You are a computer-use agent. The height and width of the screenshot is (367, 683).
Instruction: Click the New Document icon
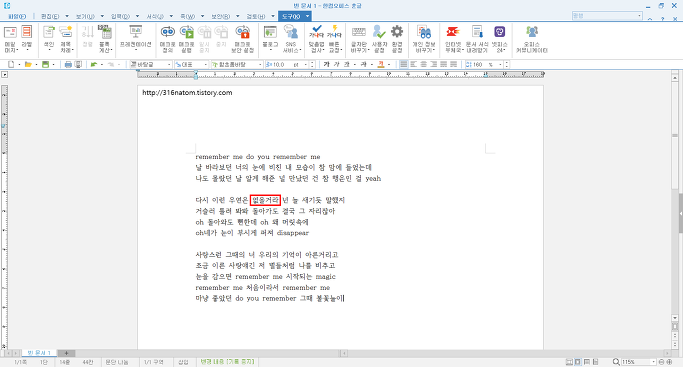[11, 64]
